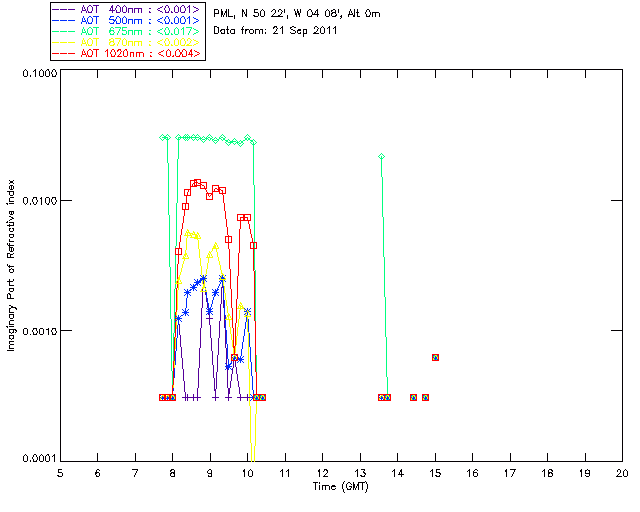This screenshot has width=640, height=512.
Task: Click the PML station location header text
Action: (x=297, y=13)
